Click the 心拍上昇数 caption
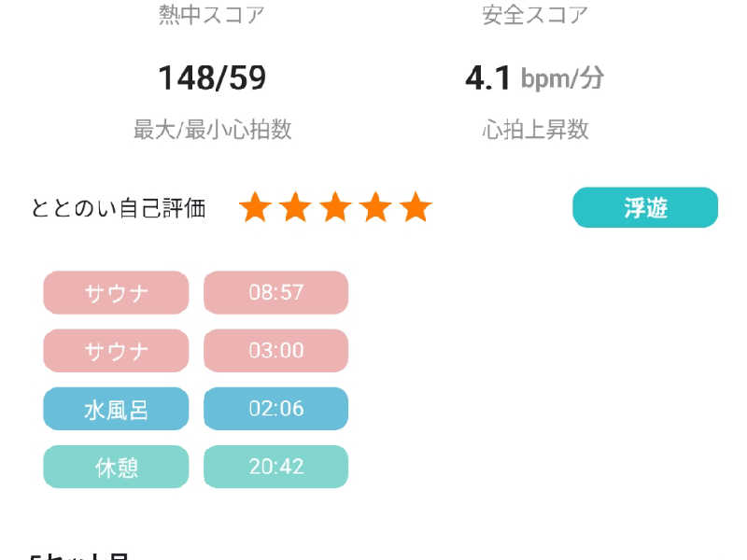 535,130
